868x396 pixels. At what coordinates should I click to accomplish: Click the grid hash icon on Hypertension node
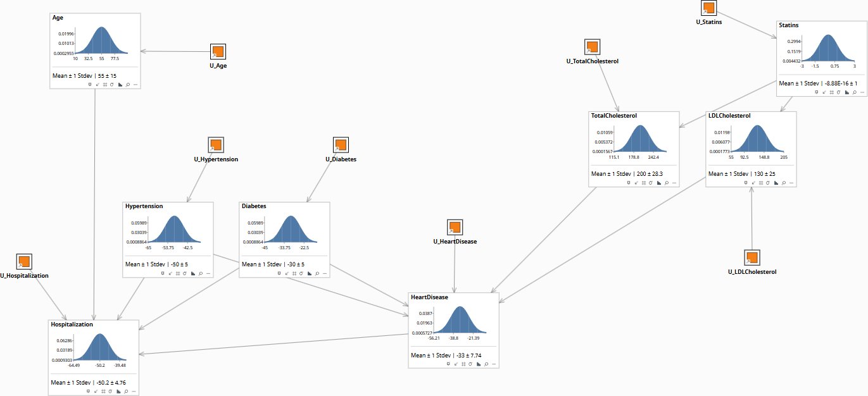tap(177, 273)
